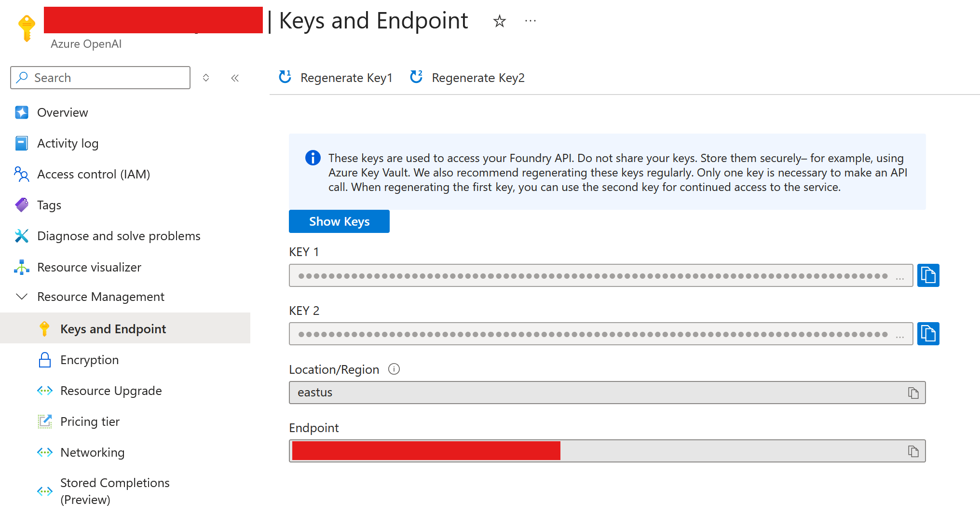
Task: Copy KEY 1 to clipboard
Action: click(x=928, y=275)
